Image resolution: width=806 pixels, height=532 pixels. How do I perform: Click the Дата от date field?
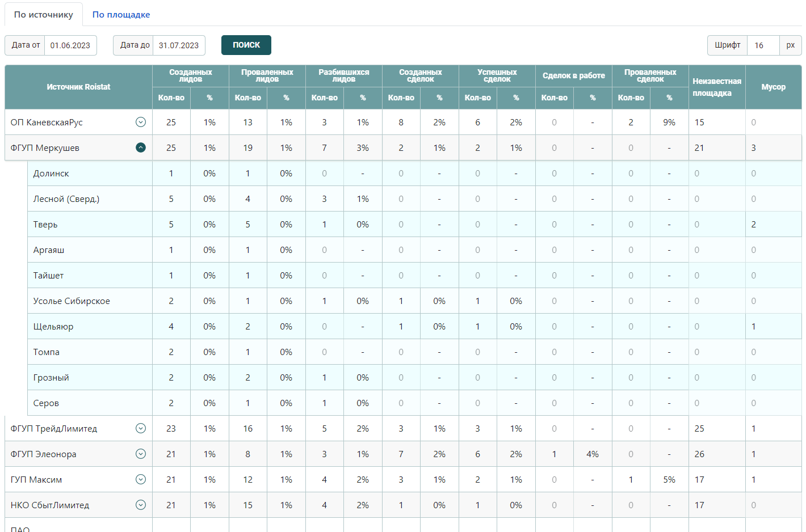[70, 45]
